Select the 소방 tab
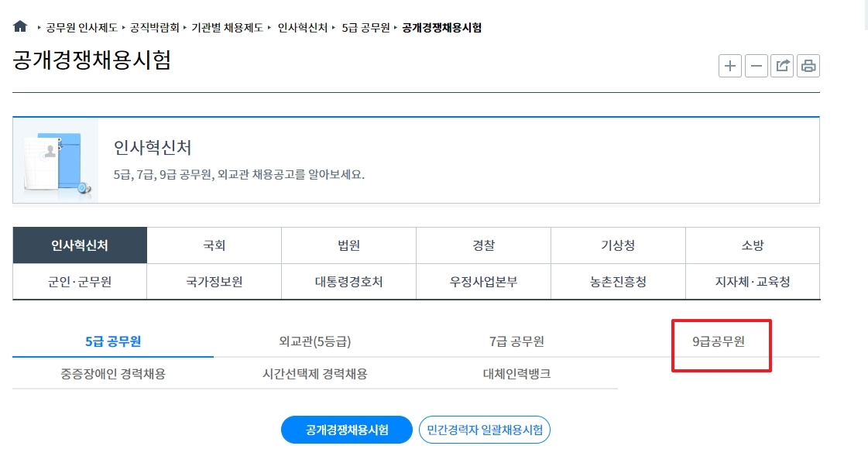 click(x=752, y=244)
